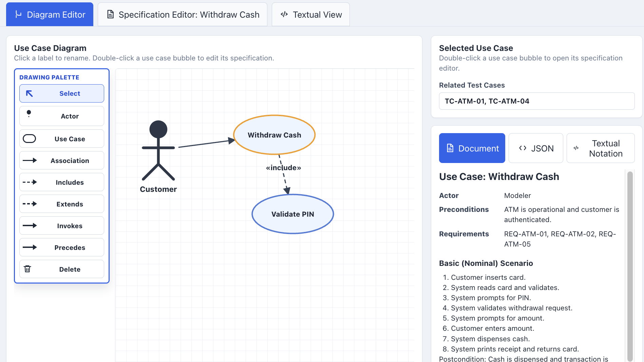
Task: Pick the Actor figure icon
Action: (x=29, y=114)
